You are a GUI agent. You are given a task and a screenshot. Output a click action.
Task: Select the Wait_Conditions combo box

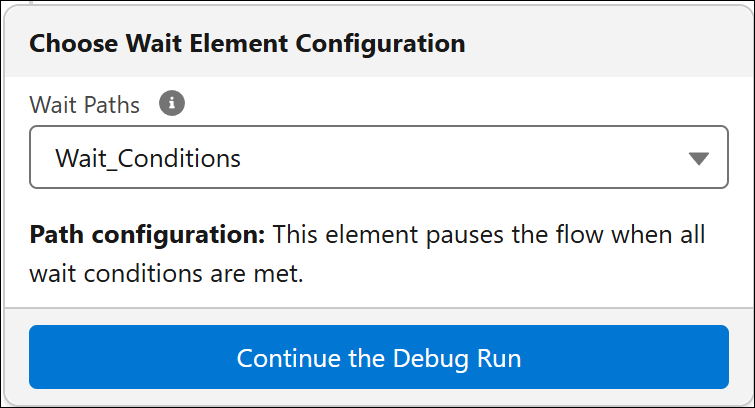[x=379, y=157]
